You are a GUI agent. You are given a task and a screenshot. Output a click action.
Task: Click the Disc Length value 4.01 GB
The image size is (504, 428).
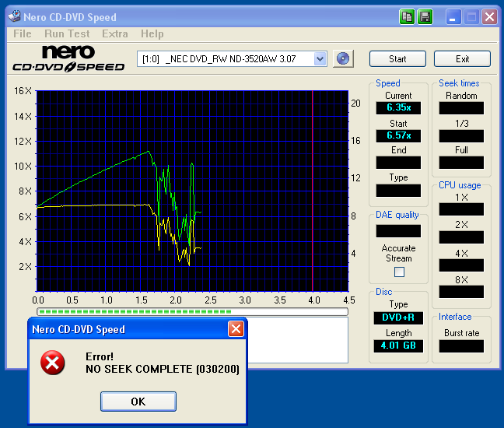click(x=398, y=346)
